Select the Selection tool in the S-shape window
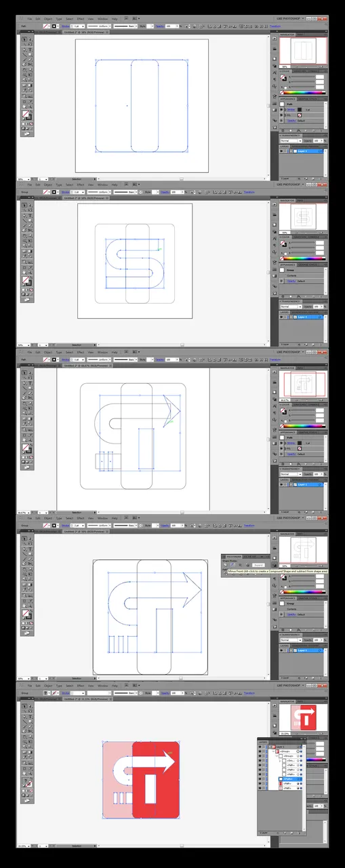This screenshot has width=345, height=868. click(x=24, y=204)
